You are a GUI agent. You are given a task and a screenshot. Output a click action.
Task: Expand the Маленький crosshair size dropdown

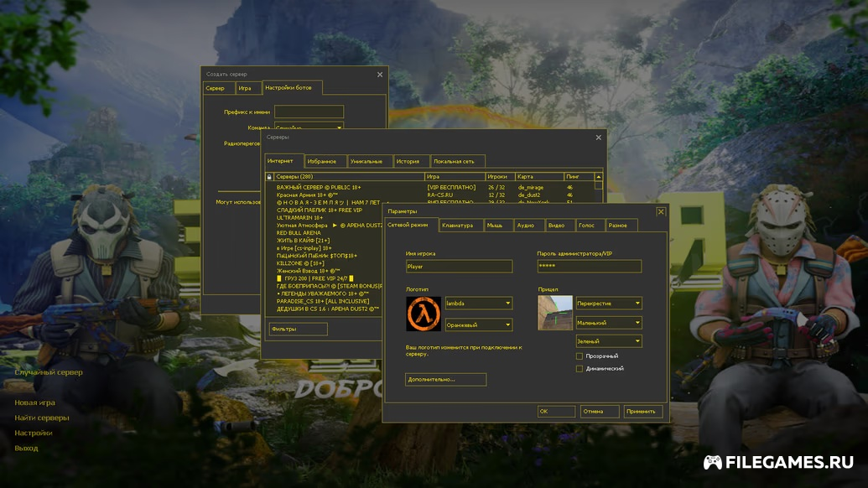(x=609, y=323)
